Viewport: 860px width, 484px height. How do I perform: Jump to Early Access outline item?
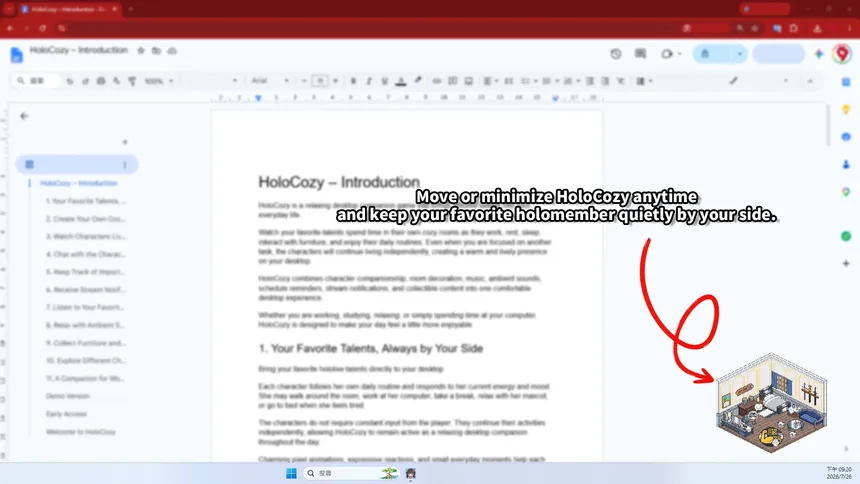66,414
